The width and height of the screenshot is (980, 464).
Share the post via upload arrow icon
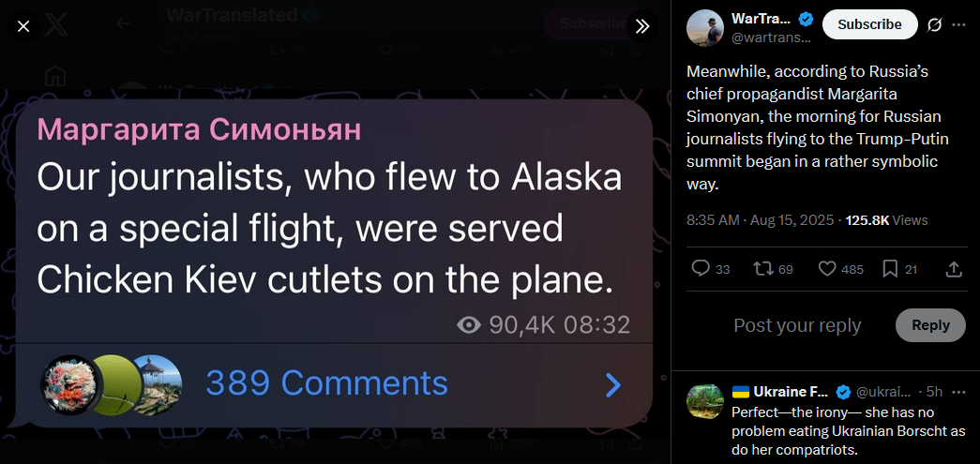click(x=953, y=268)
